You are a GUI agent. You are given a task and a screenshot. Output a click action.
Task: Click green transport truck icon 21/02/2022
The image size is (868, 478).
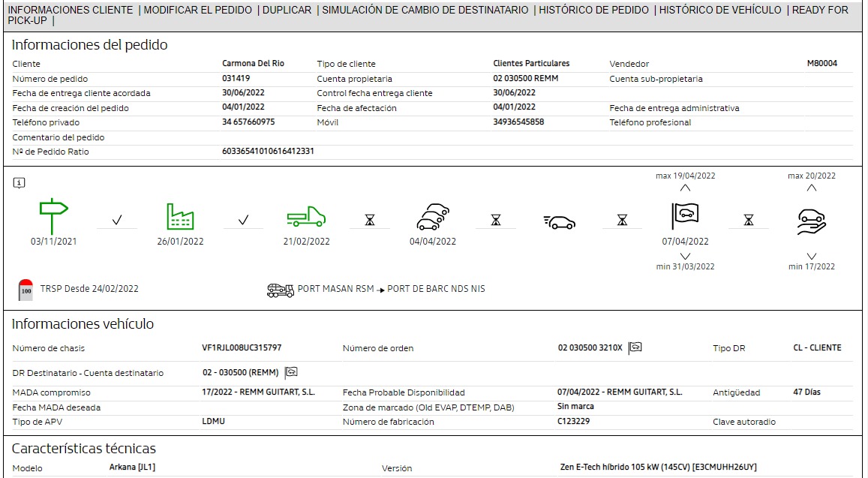(306, 217)
